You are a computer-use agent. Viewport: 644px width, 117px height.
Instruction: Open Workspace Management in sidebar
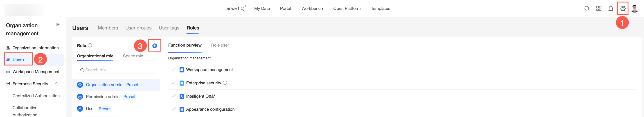click(x=36, y=72)
